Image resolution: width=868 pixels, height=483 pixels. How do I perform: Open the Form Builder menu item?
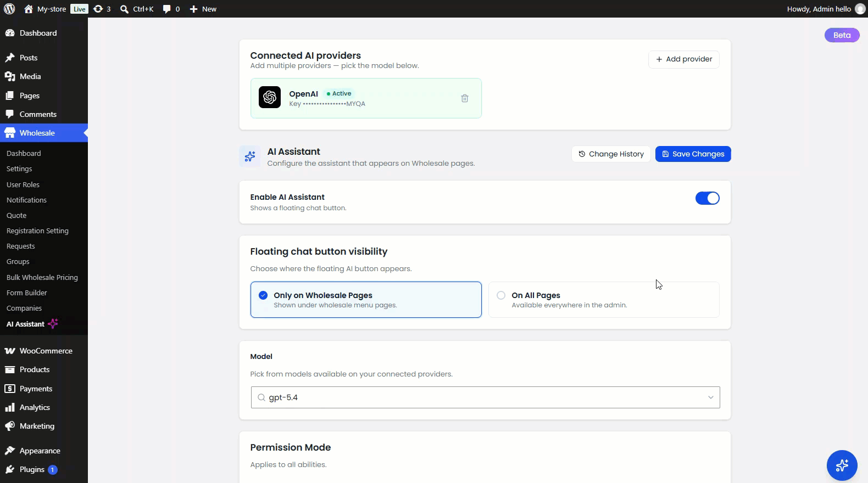[x=27, y=293]
